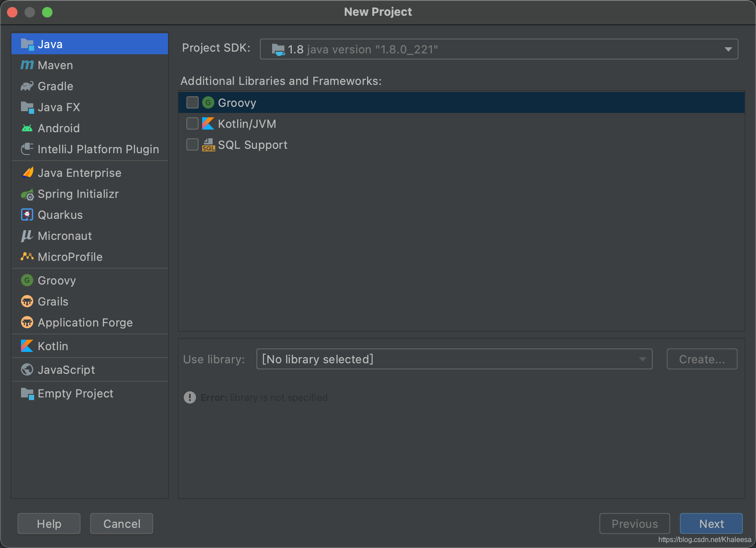Click the Create... library button
The image size is (756, 548).
pyautogui.click(x=702, y=359)
